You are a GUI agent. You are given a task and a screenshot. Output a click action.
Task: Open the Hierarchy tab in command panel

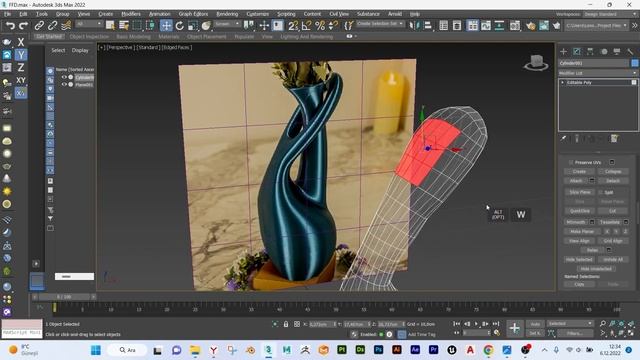point(590,51)
